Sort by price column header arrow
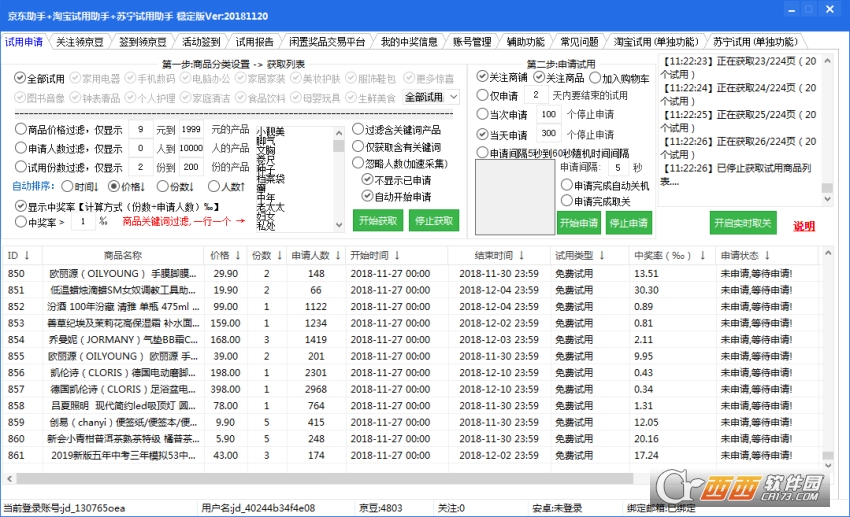Screen dimensions: 850x517 click(x=237, y=255)
